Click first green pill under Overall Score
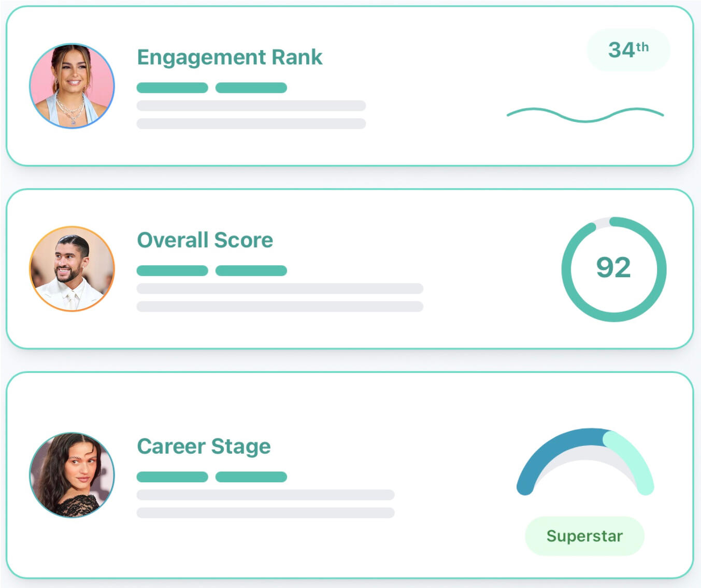This screenshot has height=588, width=701. click(x=172, y=271)
